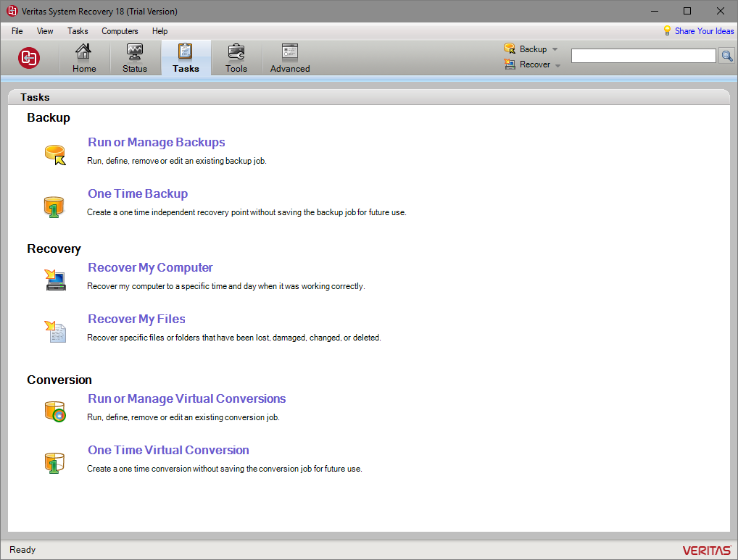Open the Help menu
The width and height of the screenshot is (738, 560).
pos(159,31)
